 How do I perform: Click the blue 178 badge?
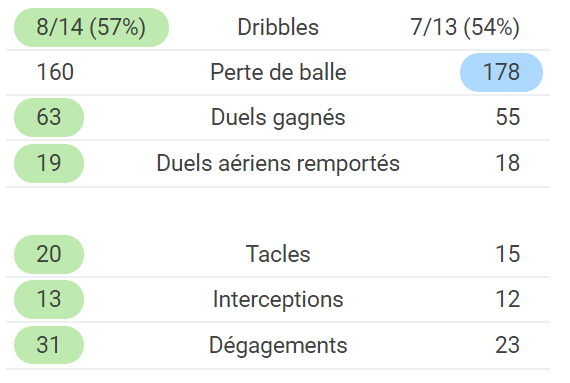501,72
